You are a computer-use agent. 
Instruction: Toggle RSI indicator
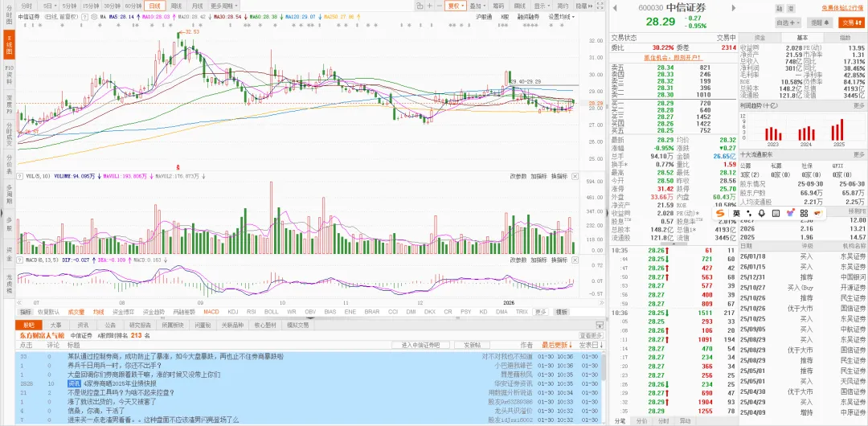[x=252, y=312]
